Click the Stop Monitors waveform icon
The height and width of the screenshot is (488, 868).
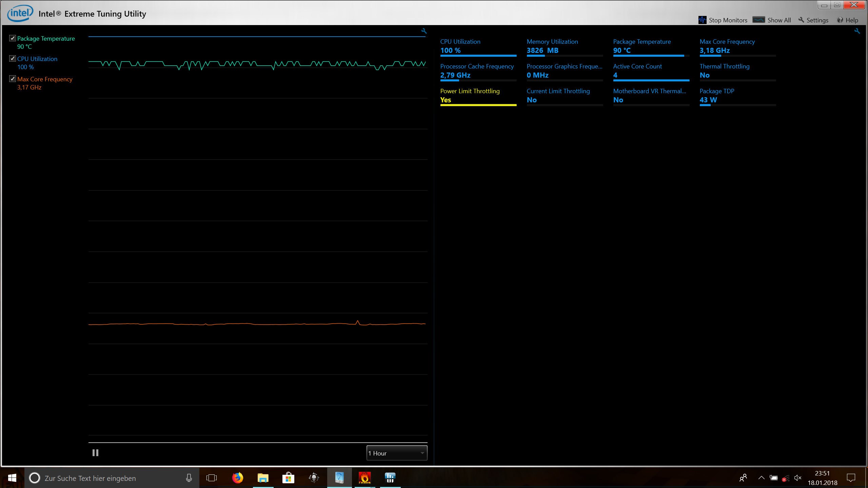pyautogui.click(x=702, y=20)
